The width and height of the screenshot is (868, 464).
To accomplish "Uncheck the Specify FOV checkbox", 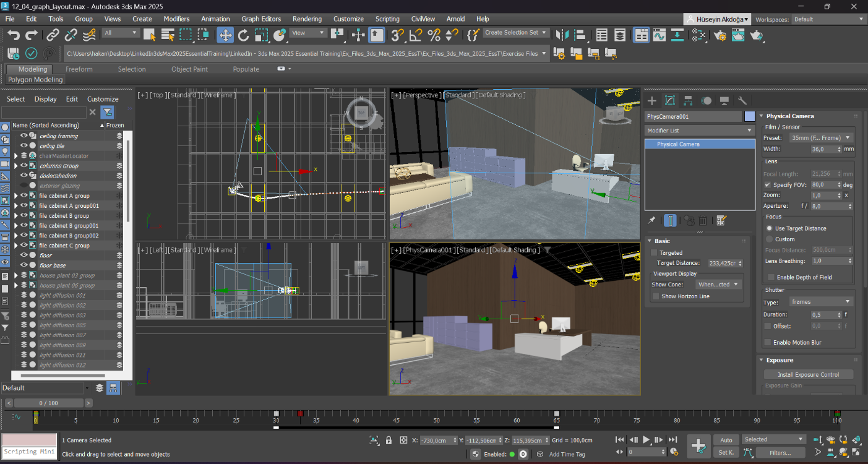I will (x=768, y=184).
